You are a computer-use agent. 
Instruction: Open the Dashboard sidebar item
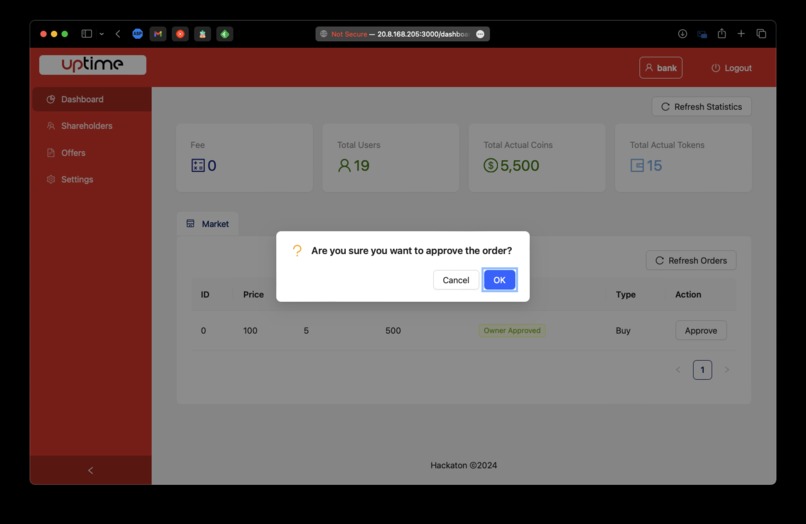pyautogui.click(x=91, y=99)
